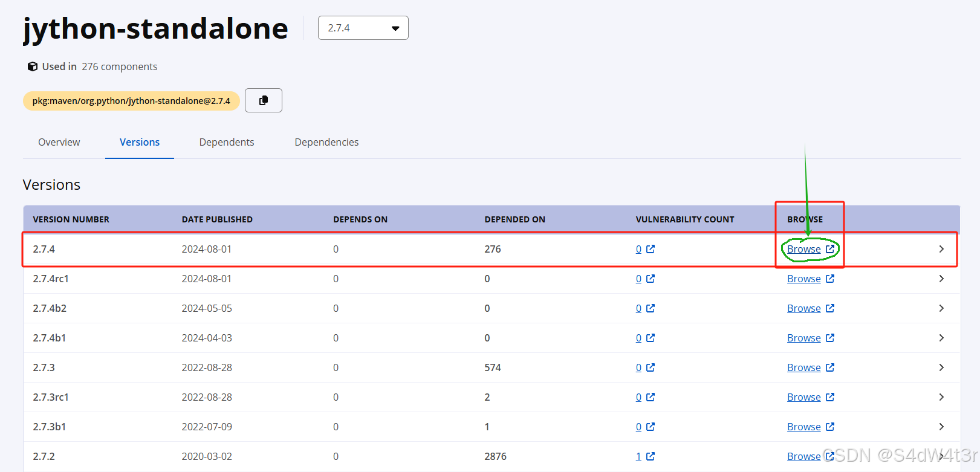Open vulnerability external-link icon for 2.7.4b2
Viewport: 980px width, 472px height.
(651, 308)
